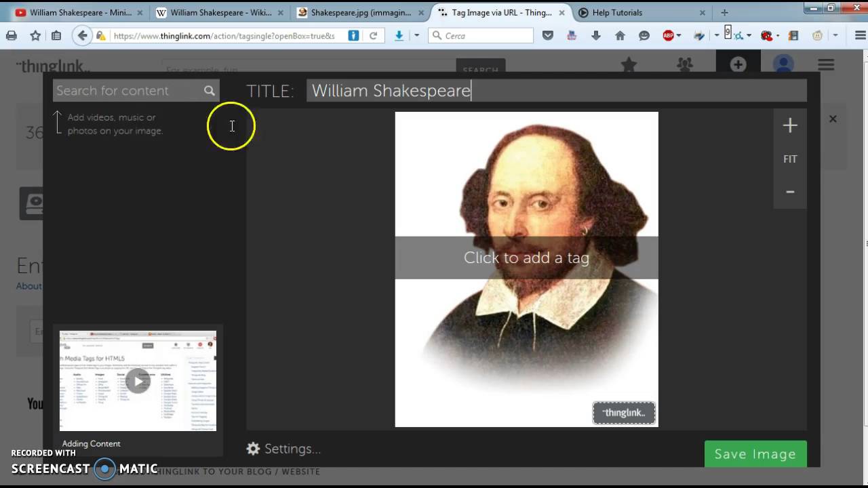
Task: Click the Adblock Plus ABP icon
Action: point(669,36)
